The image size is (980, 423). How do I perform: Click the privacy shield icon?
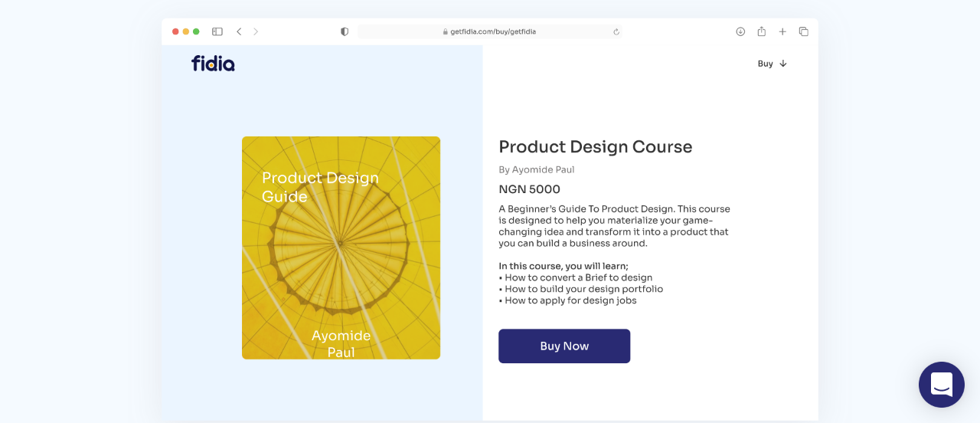click(x=345, y=31)
